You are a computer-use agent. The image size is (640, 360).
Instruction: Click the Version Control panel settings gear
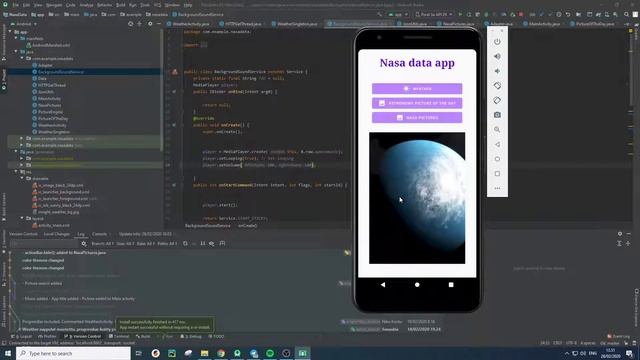click(x=620, y=234)
